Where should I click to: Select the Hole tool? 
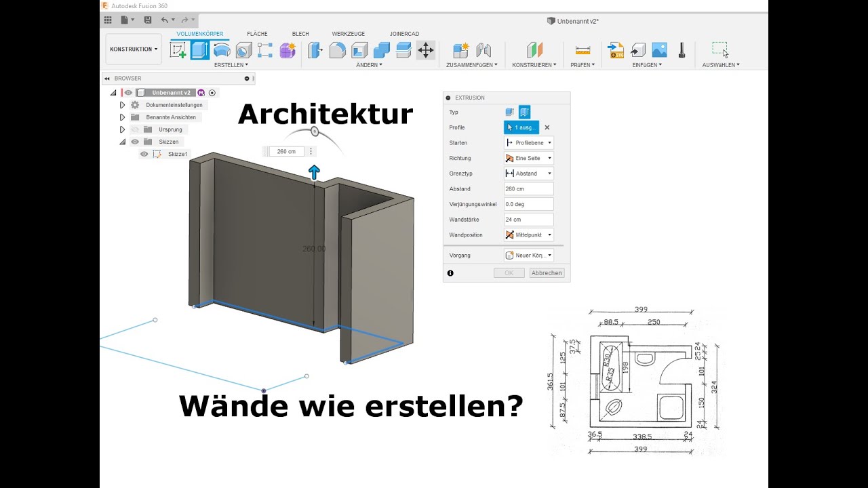pyautogui.click(x=243, y=50)
